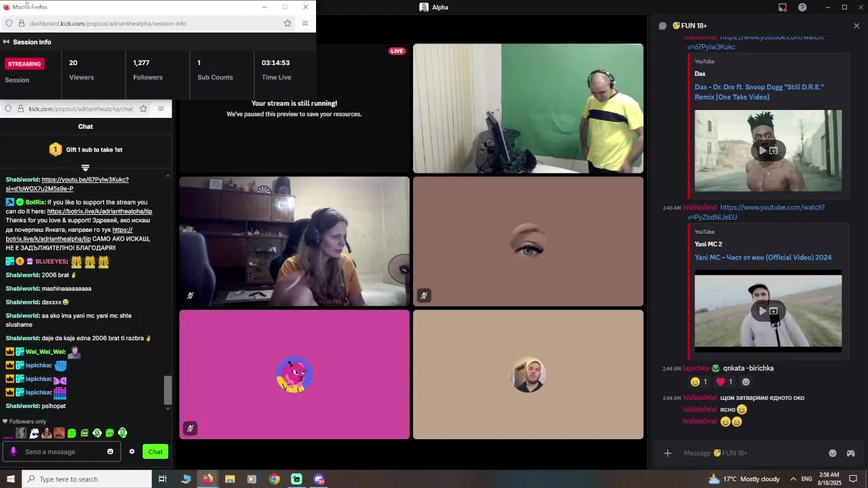Viewport: 868px width, 488px height.
Task: Click the microphone icon in Kick message box
Action: tap(13, 451)
